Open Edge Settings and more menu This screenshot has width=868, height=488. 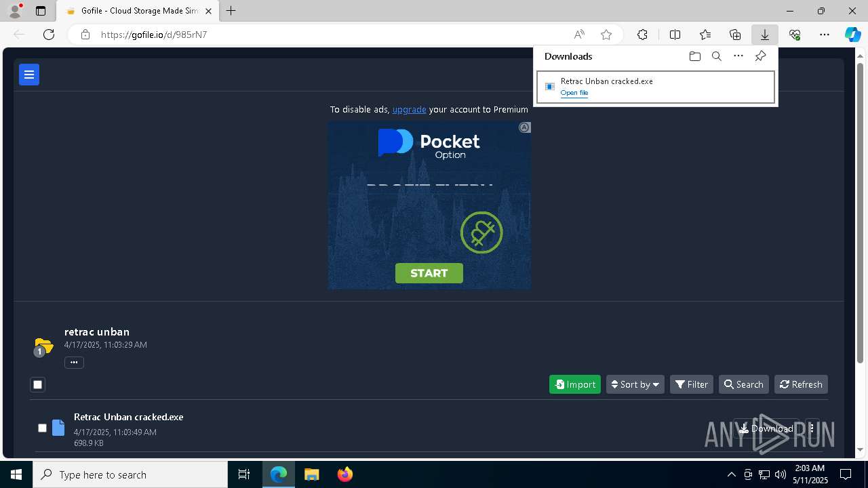coord(825,35)
